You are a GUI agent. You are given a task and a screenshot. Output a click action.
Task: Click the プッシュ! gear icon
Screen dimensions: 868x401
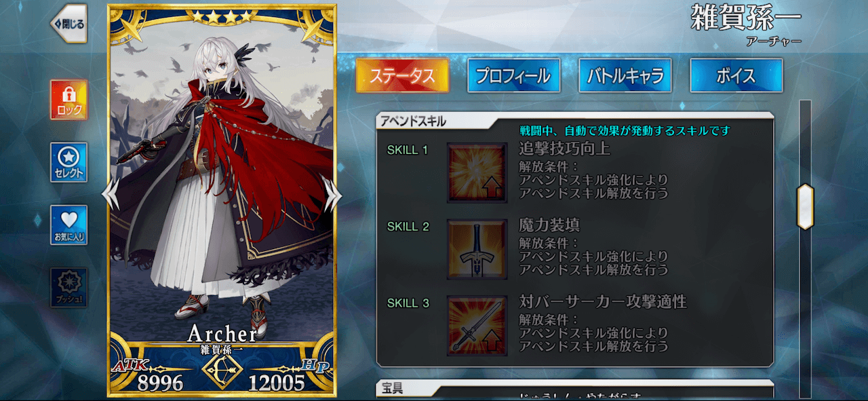pyautogui.click(x=68, y=287)
